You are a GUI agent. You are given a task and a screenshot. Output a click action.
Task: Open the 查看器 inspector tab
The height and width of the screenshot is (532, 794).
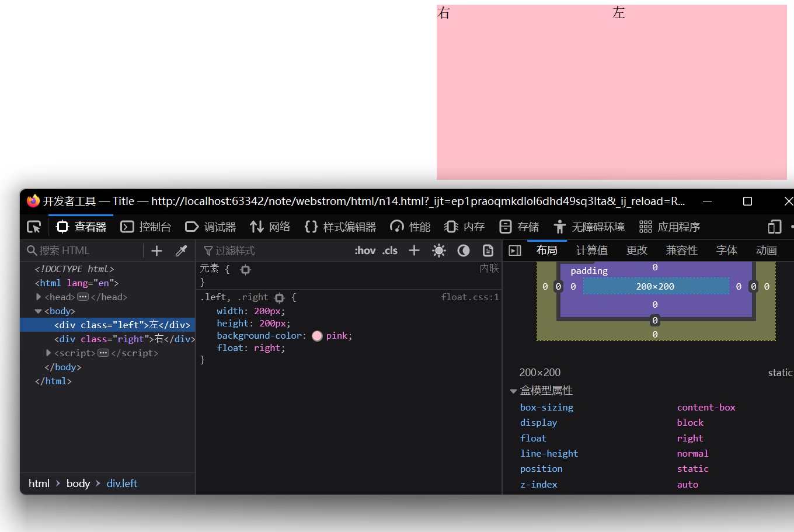tap(81, 227)
